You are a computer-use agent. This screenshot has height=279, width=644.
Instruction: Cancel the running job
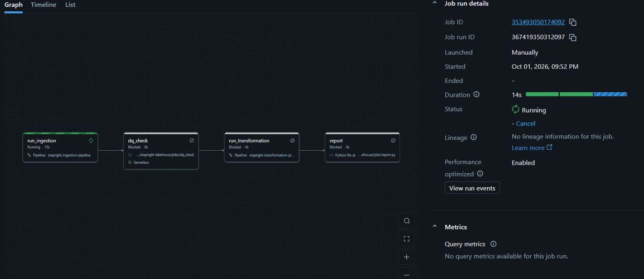coord(525,123)
